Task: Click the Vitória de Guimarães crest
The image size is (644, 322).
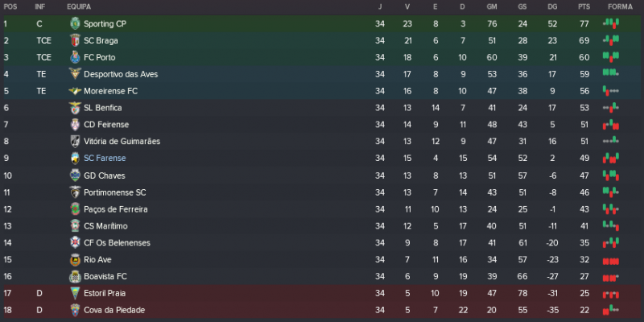Action: 75,142
